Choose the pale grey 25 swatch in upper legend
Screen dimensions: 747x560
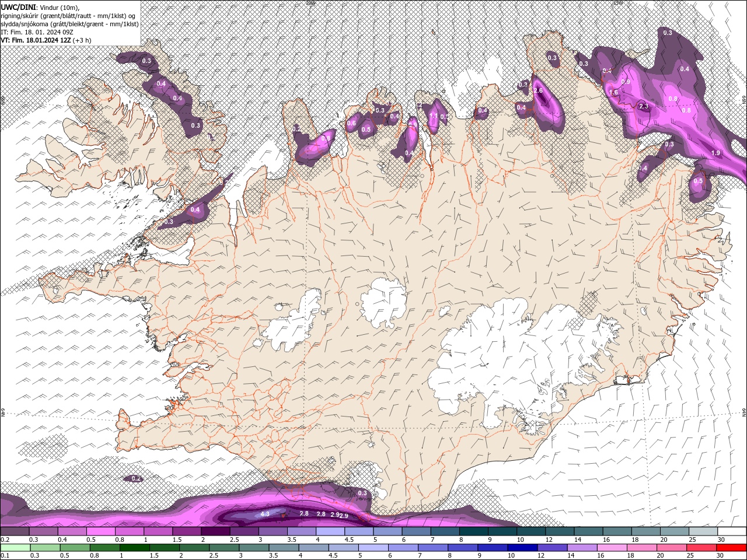click(703, 531)
